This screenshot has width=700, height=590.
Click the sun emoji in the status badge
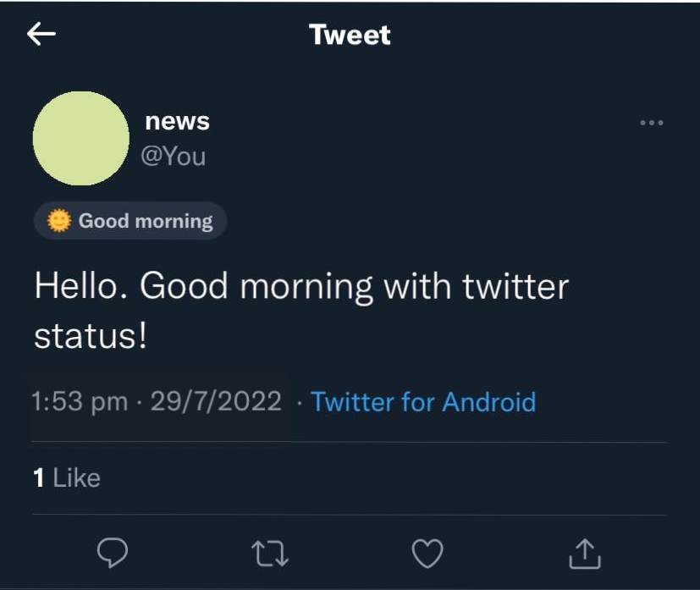pos(58,221)
